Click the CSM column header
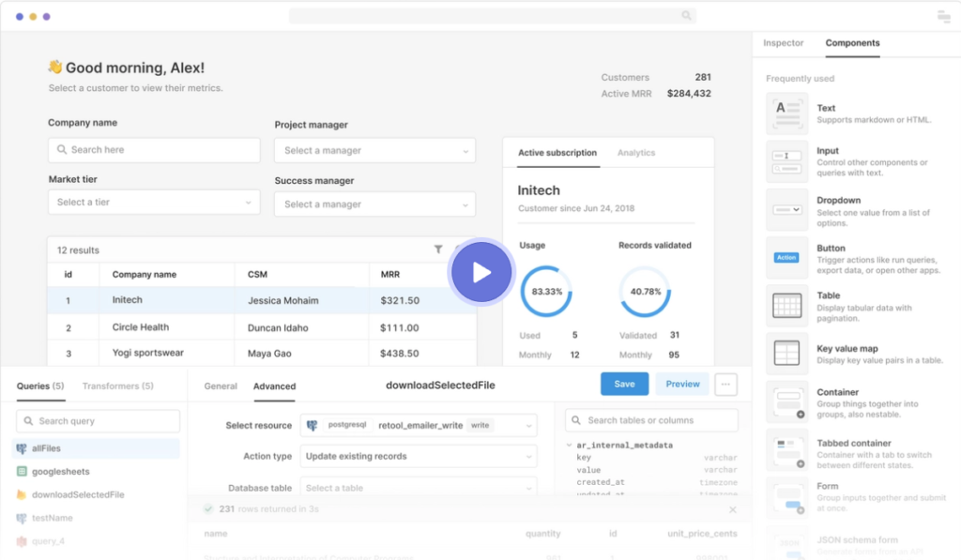This screenshot has width=961, height=560. tap(257, 275)
